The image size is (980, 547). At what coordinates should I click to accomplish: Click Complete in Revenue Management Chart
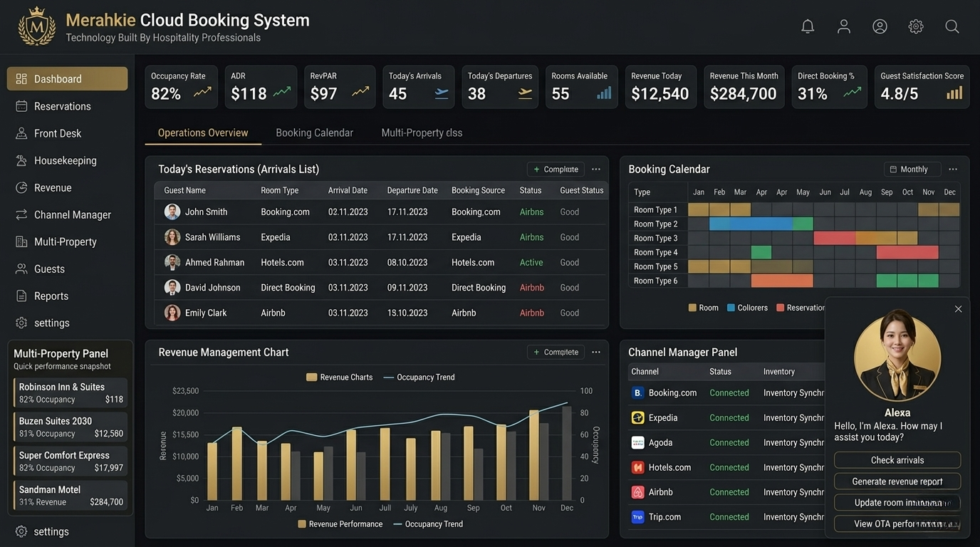tap(556, 352)
